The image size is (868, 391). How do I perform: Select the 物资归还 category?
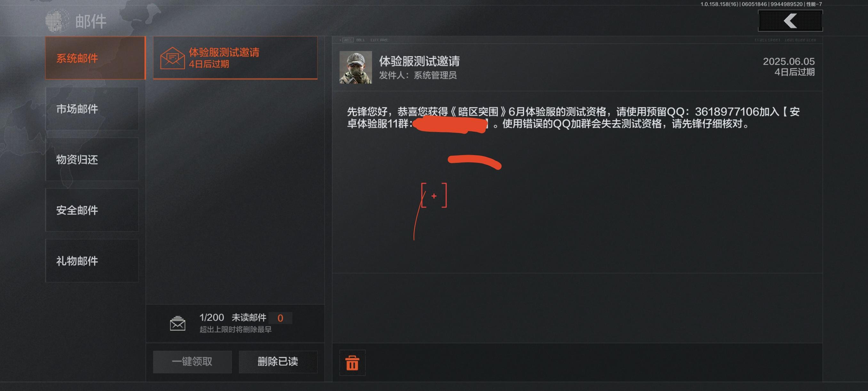pos(92,159)
